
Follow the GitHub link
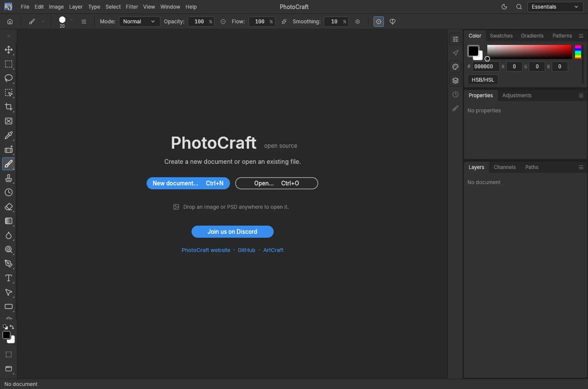click(x=246, y=250)
